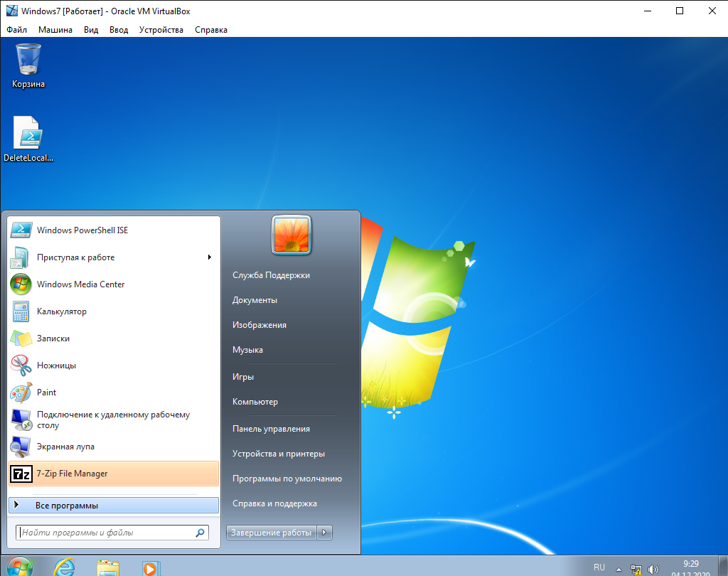Click the 'Завершение работы' shutdown button
728x576 pixels.
point(272,533)
